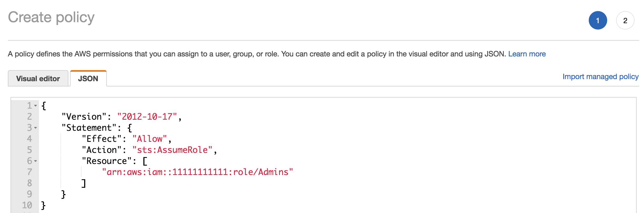Click the "sts:AssumeRole" action string

tap(172, 150)
